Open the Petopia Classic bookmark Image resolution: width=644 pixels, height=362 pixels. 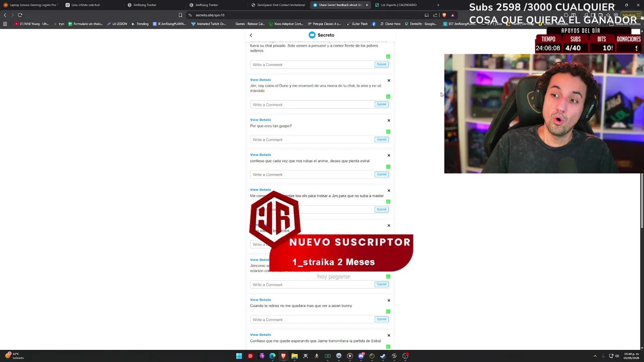pyautogui.click(x=325, y=24)
